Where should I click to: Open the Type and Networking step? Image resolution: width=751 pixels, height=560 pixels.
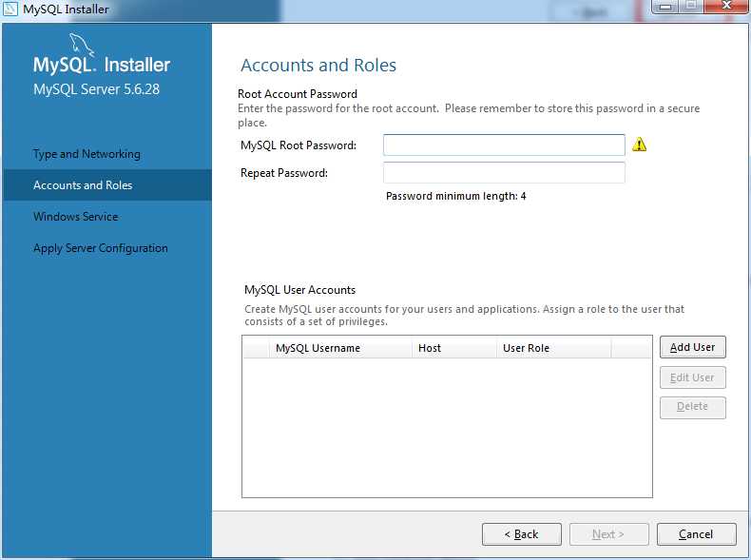click(x=87, y=154)
